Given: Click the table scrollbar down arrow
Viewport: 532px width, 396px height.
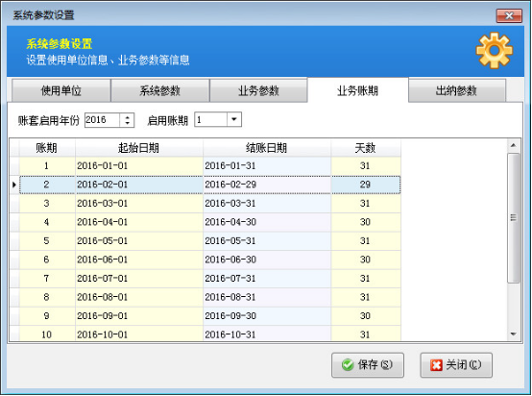Looking at the screenshot, I should coord(514,334).
